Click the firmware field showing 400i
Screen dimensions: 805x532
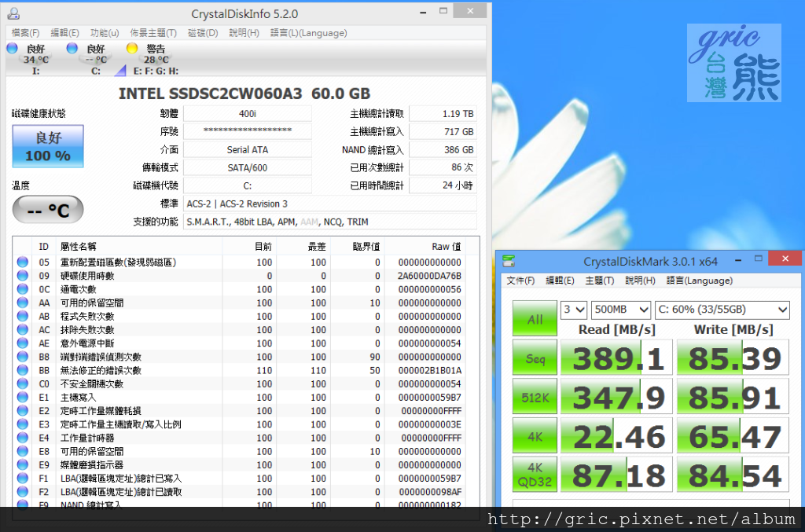pyautogui.click(x=248, y=114)
